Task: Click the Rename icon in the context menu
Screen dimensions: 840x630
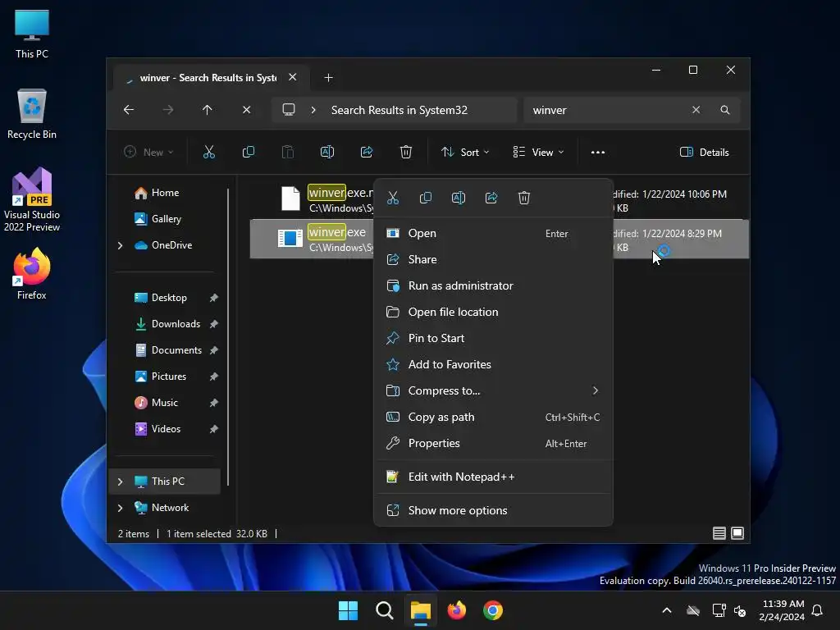Action: point(459,198)
